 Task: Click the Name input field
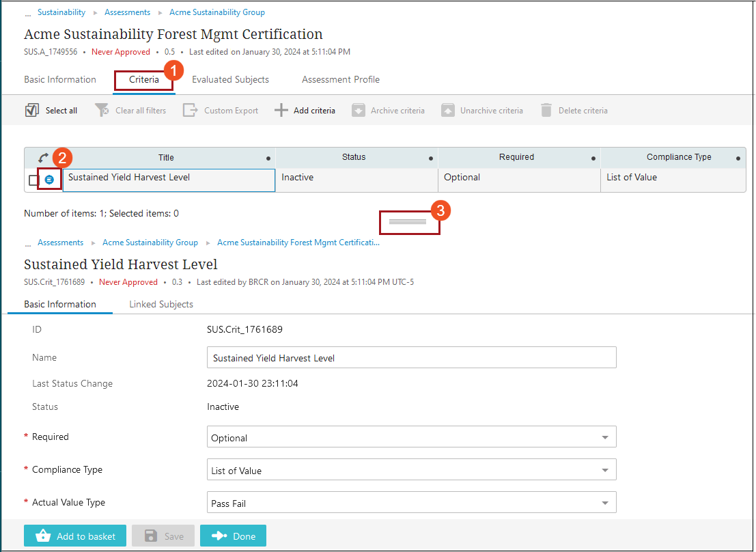411,358
